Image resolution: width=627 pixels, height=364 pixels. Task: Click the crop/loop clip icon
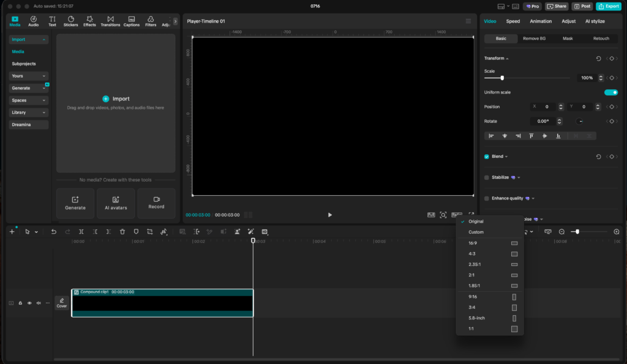150,232
